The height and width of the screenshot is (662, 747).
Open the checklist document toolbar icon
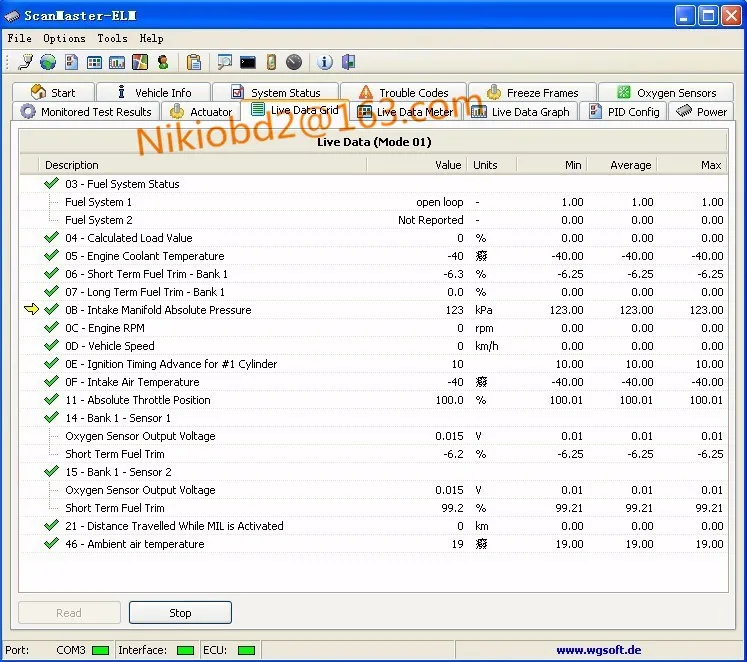pos(71,62)
